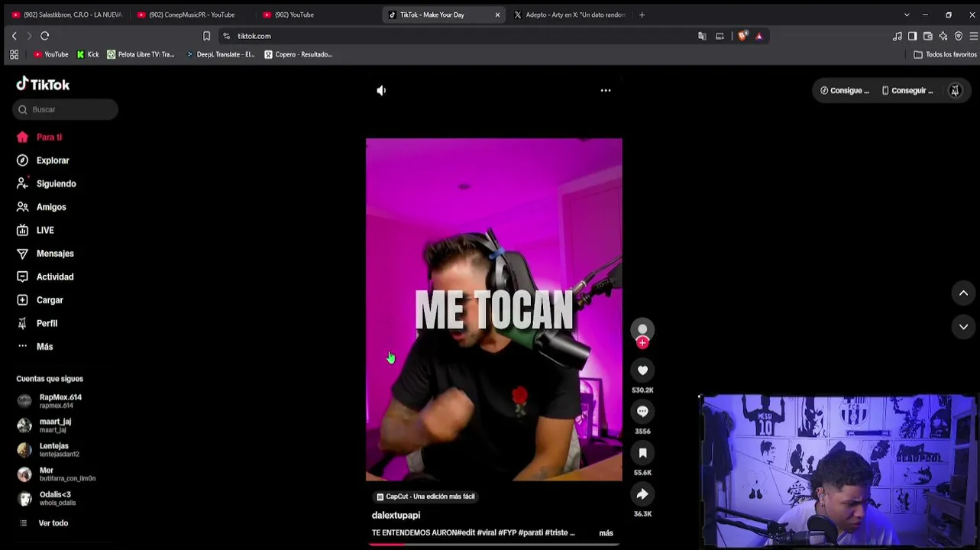Viewport: 980px width, 550px height.
Task: Seek along the video progress bar
Action: point(493,544)
